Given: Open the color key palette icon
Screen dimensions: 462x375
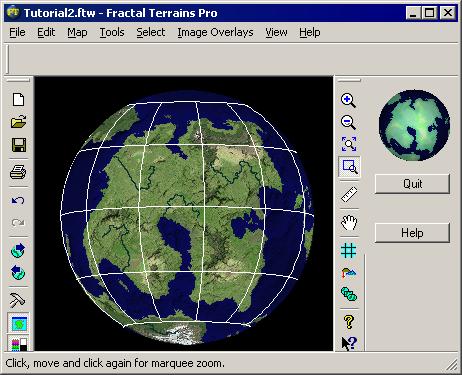Looking at the screenshot, I should coord(18,343).
